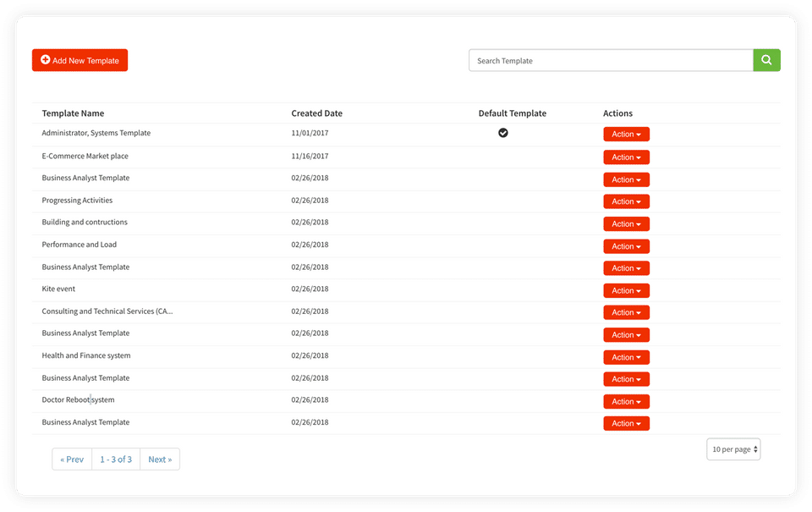
Task: Click the default template checkmark icon
Action: 503,133
